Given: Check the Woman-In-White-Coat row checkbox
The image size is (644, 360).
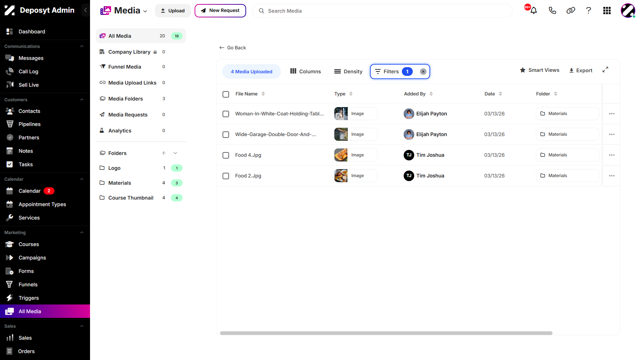Looking at the screenshot, I should (226, 114).
